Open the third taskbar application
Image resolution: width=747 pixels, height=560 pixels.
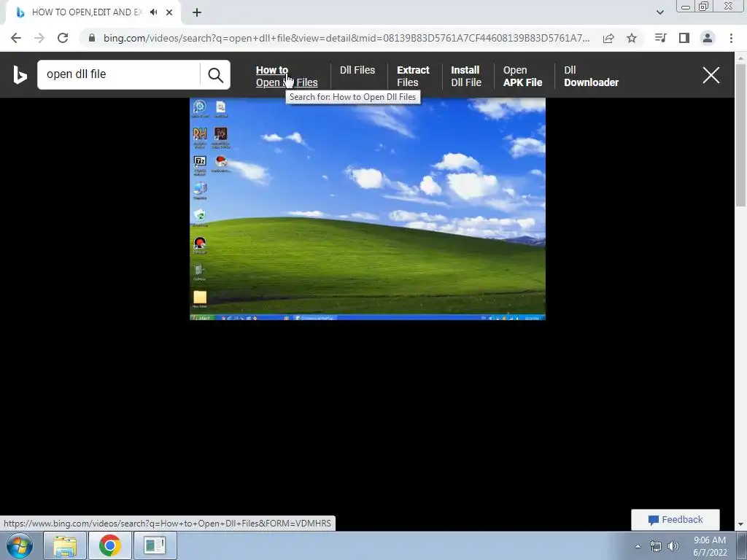click(x=155, y=545)
